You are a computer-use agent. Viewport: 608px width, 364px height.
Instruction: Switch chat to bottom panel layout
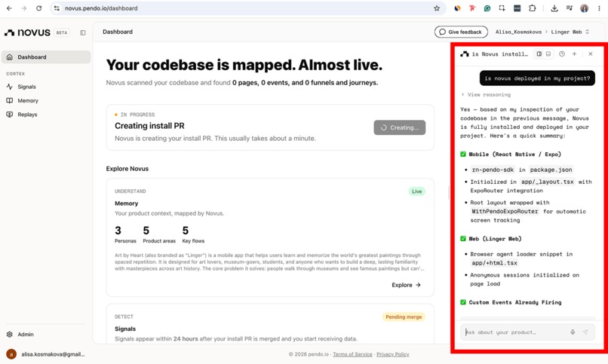(x=548, y=54)
